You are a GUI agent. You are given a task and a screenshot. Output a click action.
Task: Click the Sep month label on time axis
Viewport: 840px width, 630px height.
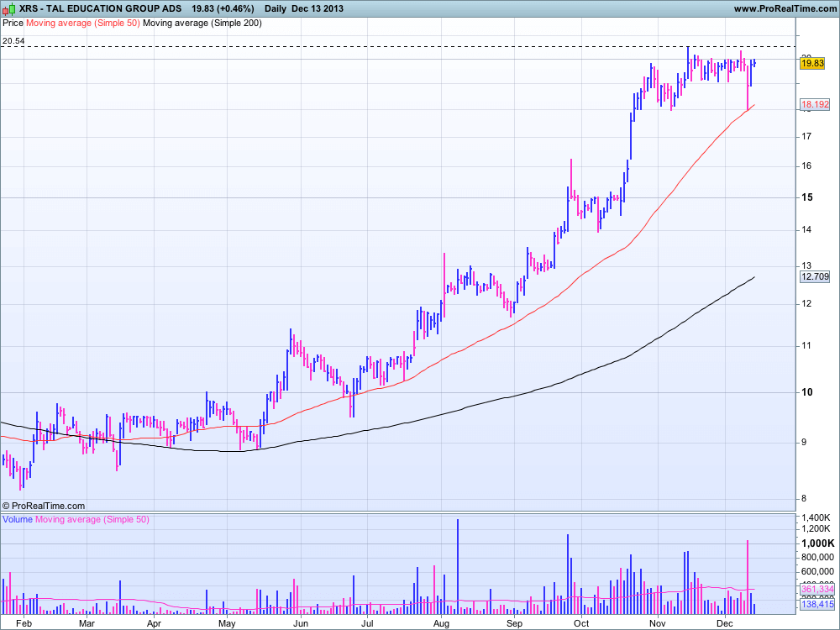click(514, 623)
